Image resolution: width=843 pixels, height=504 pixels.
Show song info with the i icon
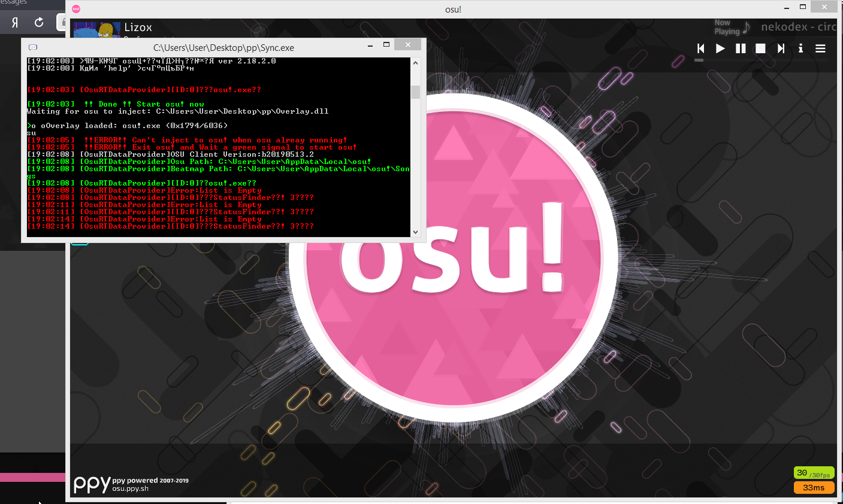800,48
